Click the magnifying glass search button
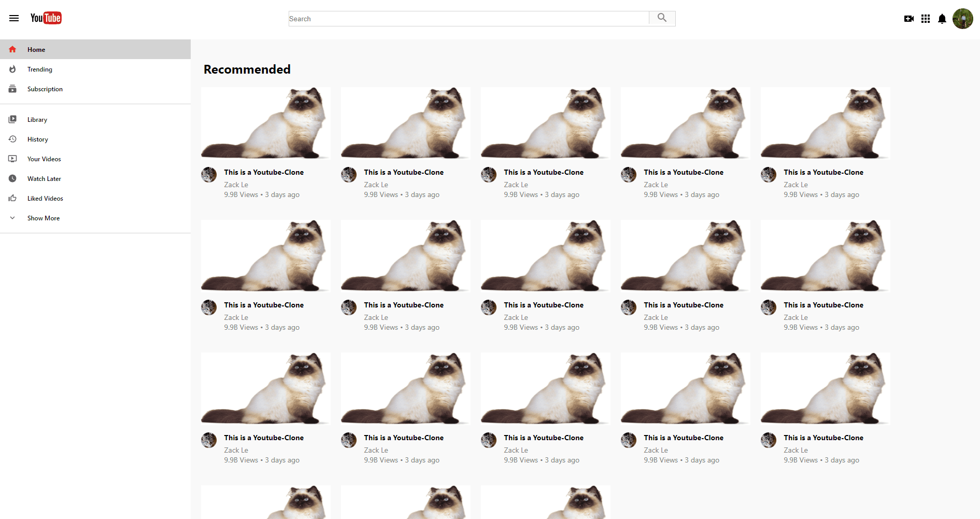 point(662,18)
